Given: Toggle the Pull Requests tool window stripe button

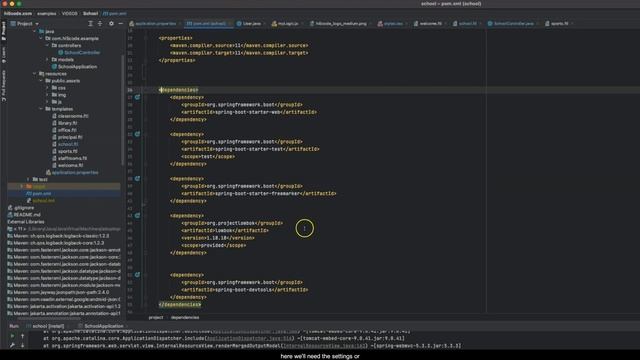Looking at the screenshot, I should (x=4, y=86).
